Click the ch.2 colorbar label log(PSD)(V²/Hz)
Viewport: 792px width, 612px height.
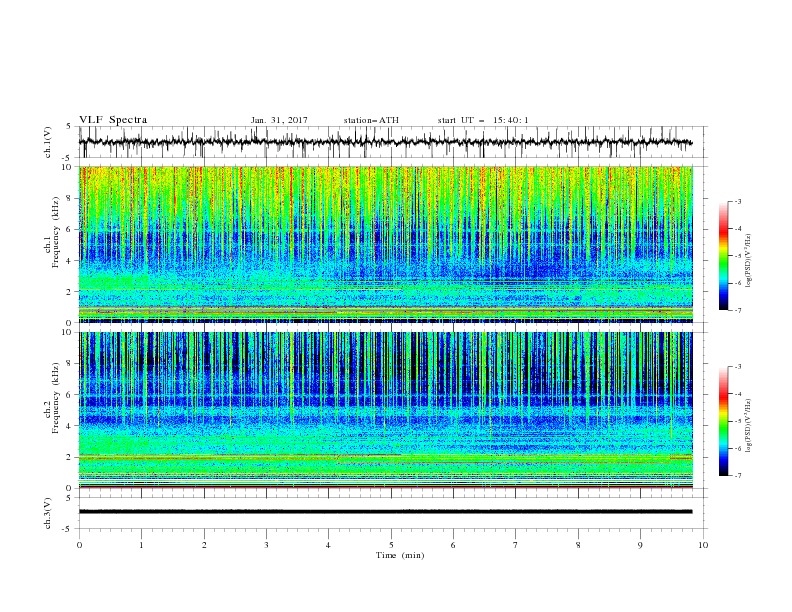tap(748, 426)
